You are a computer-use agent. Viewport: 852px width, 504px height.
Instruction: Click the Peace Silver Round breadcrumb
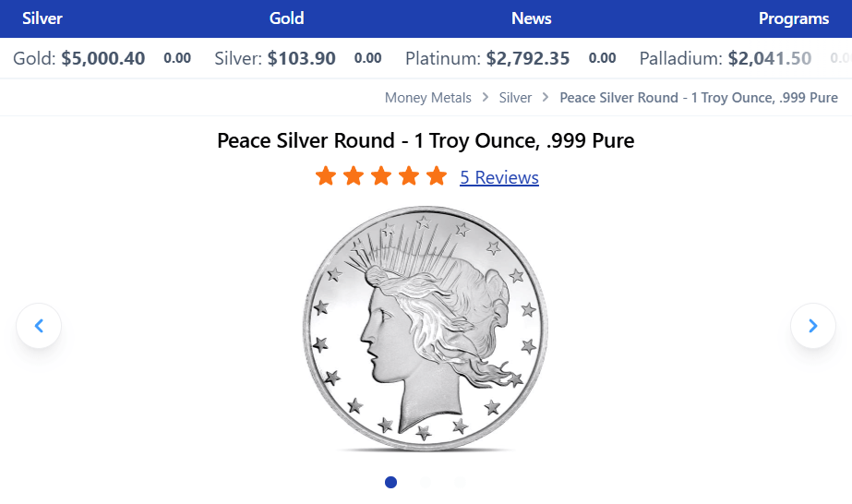click(699, 98)
